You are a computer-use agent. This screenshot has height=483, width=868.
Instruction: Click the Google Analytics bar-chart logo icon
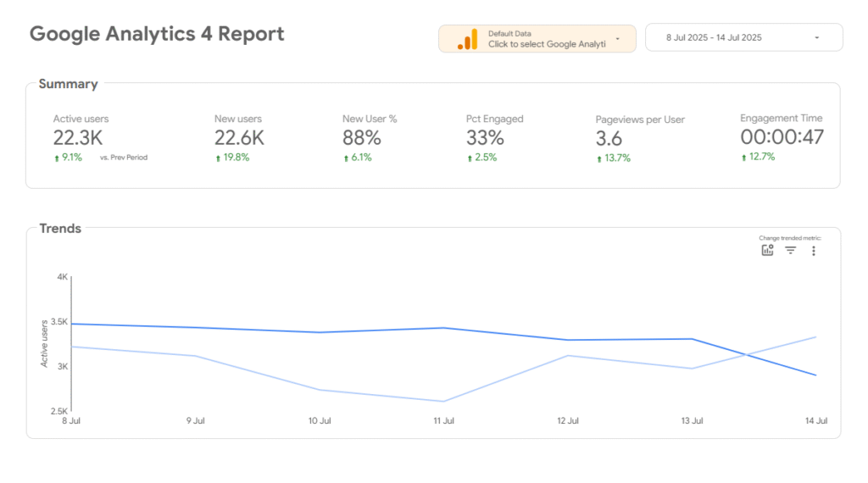click(x=468, y=39)
